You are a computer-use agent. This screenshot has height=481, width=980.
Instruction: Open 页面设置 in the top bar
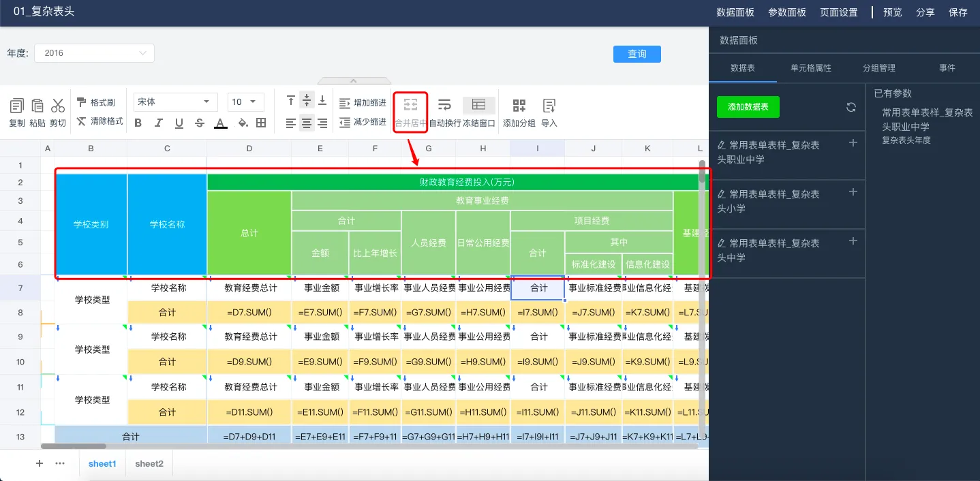click(x=839, y=12)
